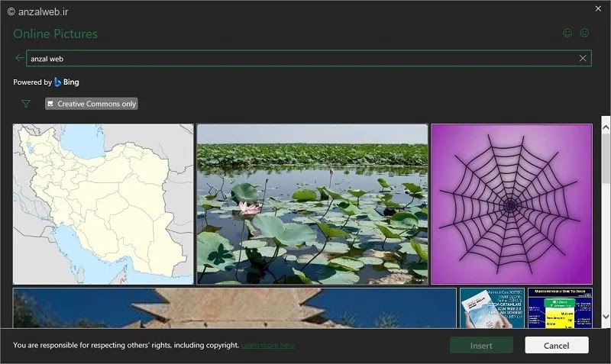Click the results scrollbar thumb

click(606, 158)
